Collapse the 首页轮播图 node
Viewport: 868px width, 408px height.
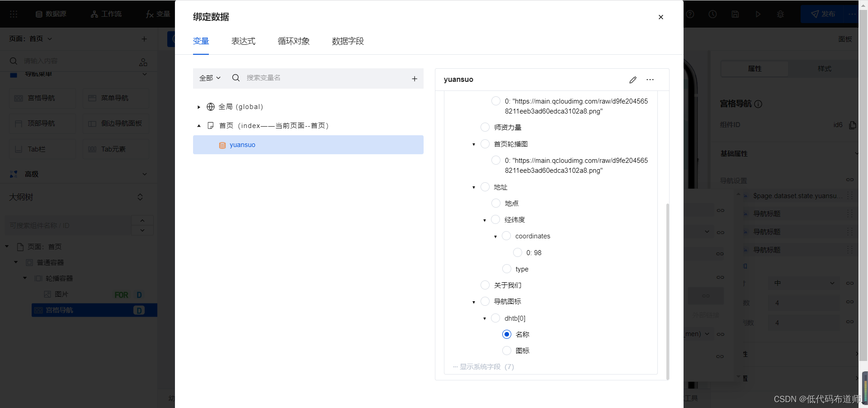473,144
